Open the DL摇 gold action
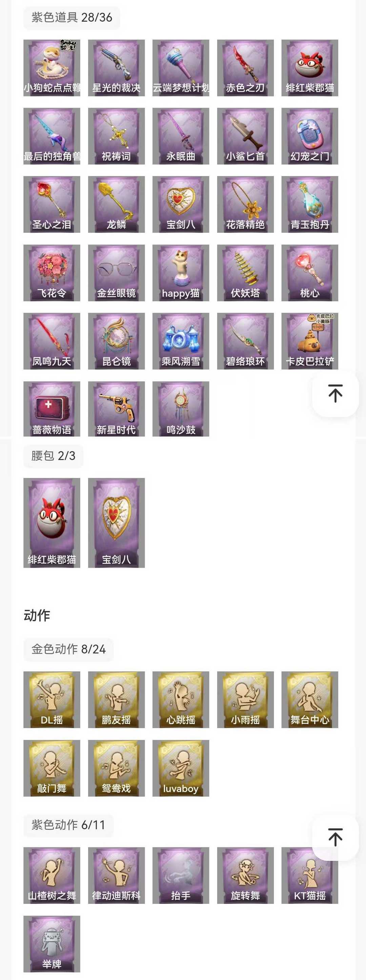 tap(52, 700)
